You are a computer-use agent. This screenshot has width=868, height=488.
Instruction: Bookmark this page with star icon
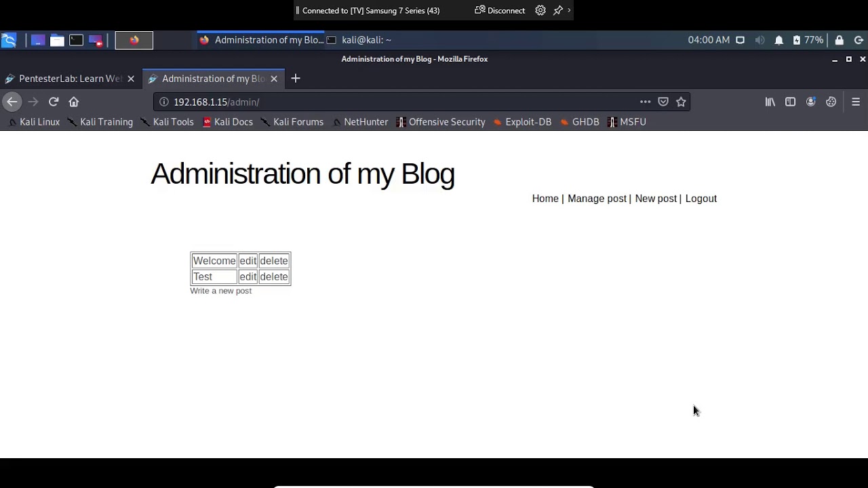pyautogui.click(x=681, y=102)
